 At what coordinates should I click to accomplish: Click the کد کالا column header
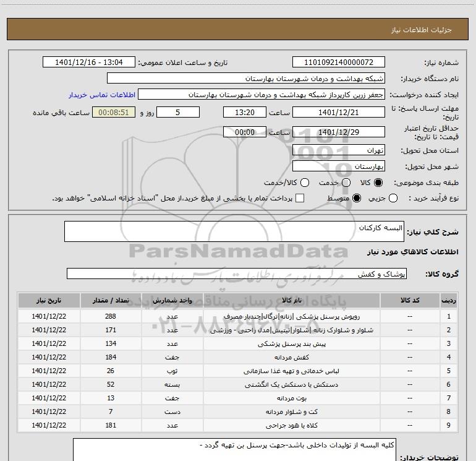[410, 300]
